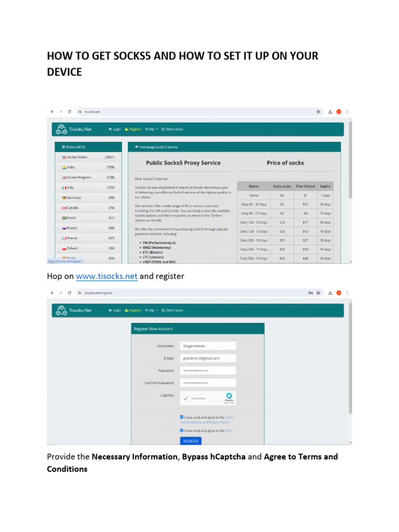Click the register page screenshot's vertical scrollbar
The height and width of the screenshot is (532, 399).
point(351,358)
